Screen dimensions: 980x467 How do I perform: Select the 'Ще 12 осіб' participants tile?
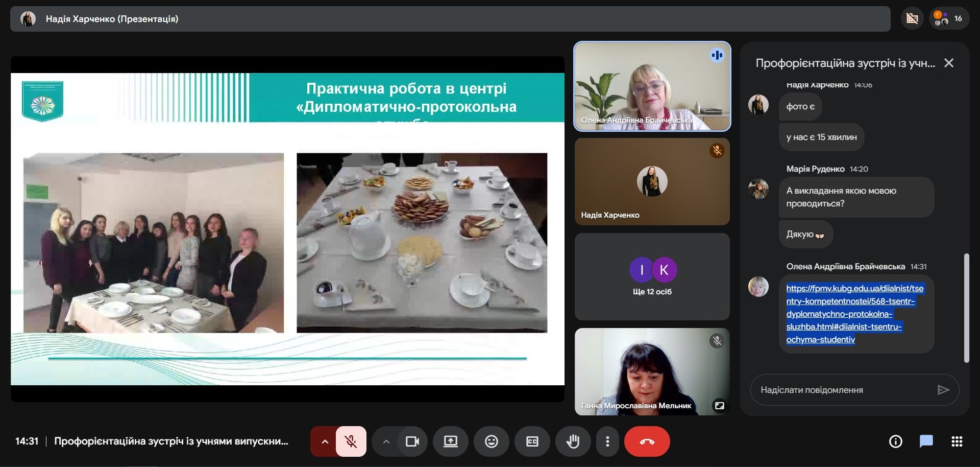[652, 277]
